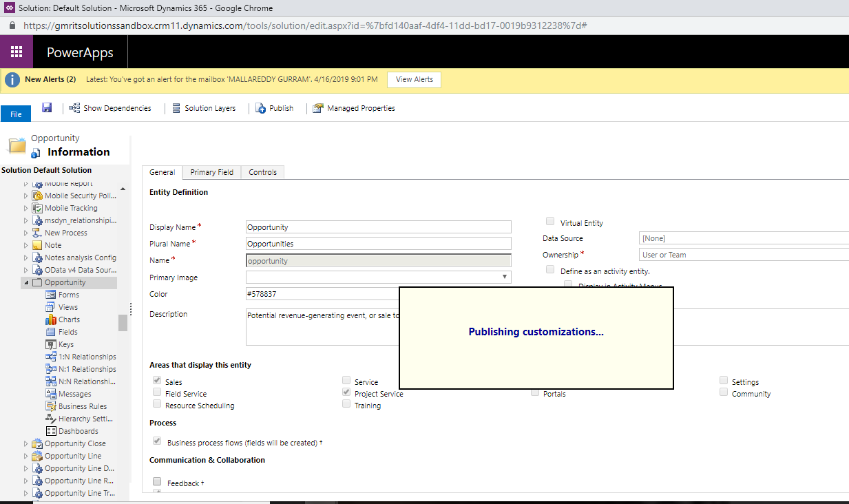Viewport: 849px width, 504px height.
Task: Click the Plural Name input field
Action: 379,244
